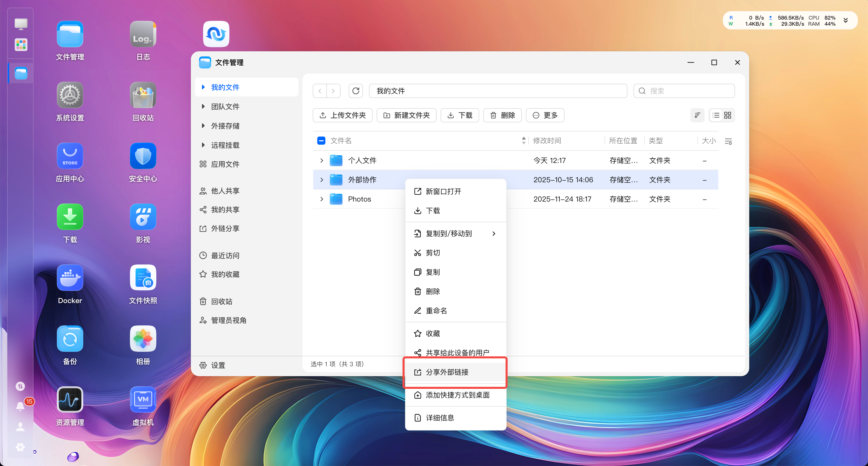Open the 复制到/移动到 submenu
Viewport: 868px width, 466px height.
click(456, 234)
